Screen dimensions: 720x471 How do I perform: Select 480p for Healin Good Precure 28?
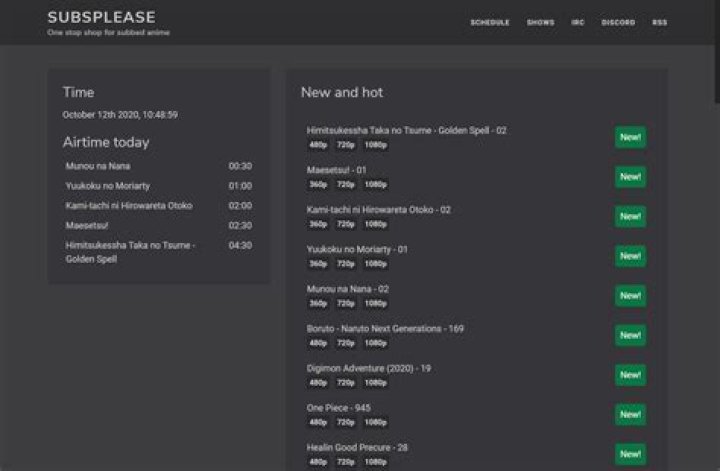click(317, 462)
